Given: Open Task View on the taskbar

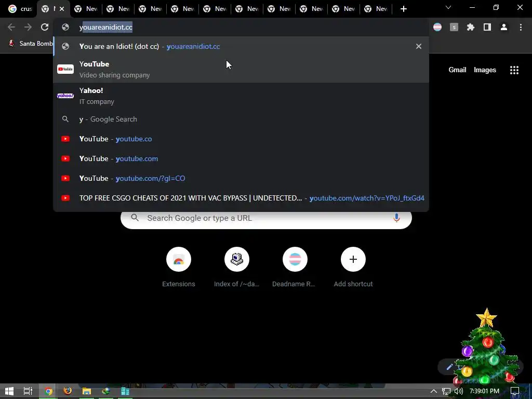Looking at the screenshot, I should click(28, 391).
